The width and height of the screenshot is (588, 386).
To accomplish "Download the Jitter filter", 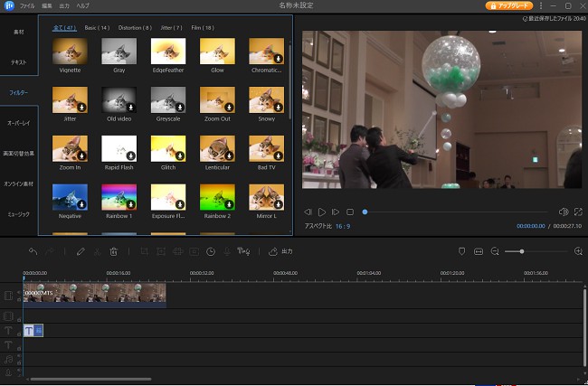I will click(81, 108).
